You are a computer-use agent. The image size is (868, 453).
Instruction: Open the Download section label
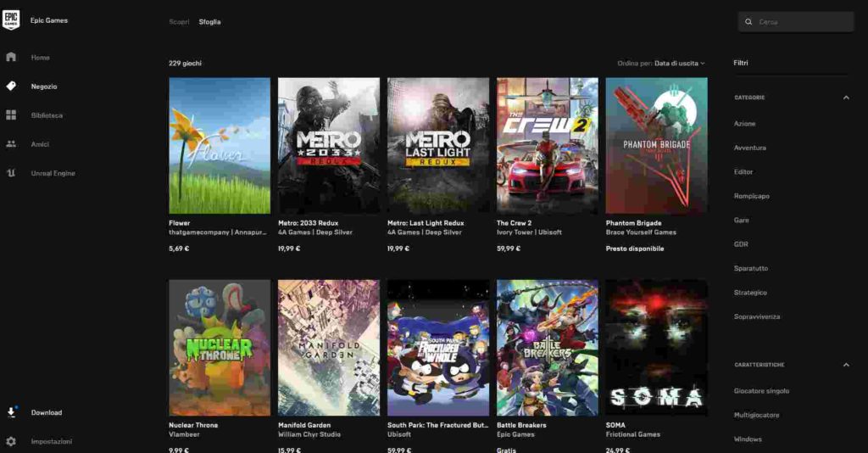click(x=47, y=412)
